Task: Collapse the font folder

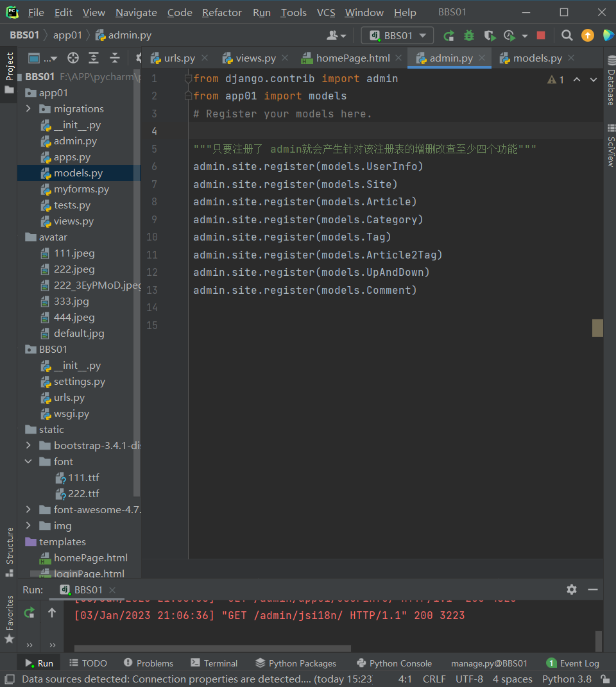Action: tap(28, 462)
